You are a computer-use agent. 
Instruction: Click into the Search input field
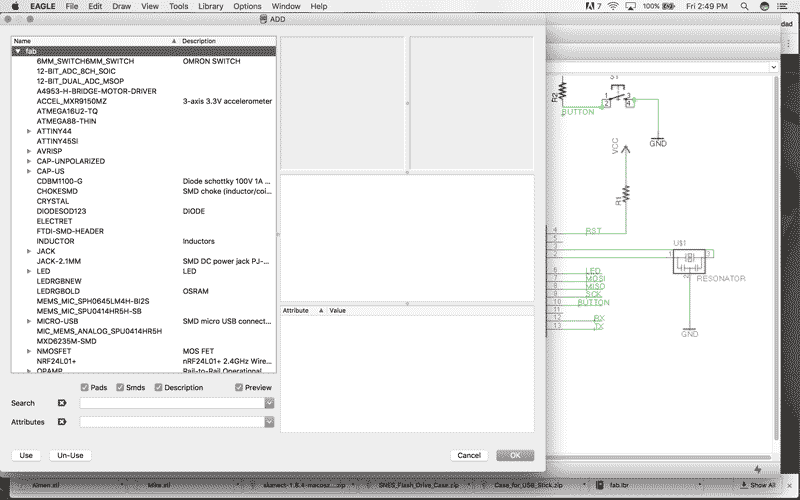pos(172,403)
